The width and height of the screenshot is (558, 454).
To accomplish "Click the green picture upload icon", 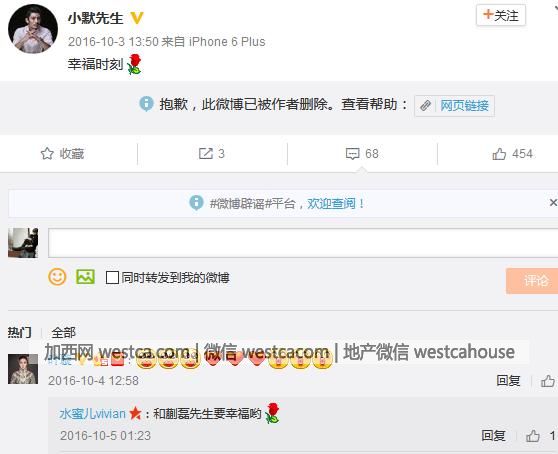I will pyautogui.click(x=85, y=277).
